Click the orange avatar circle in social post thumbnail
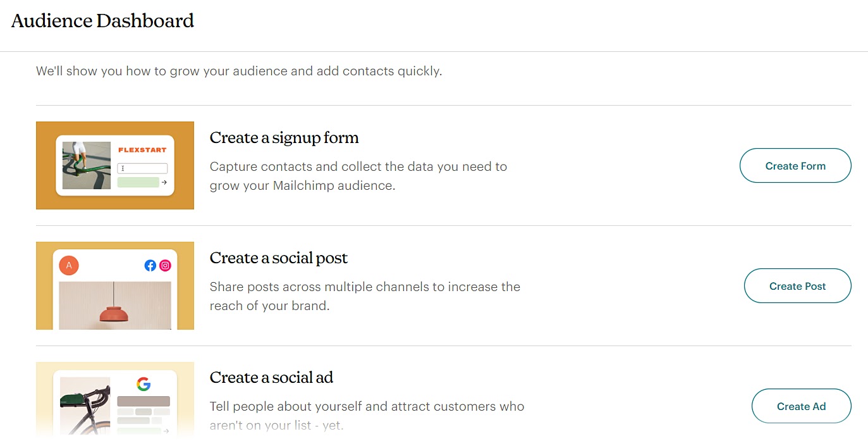This screenshot has height=448, width=868. point(68,265)
